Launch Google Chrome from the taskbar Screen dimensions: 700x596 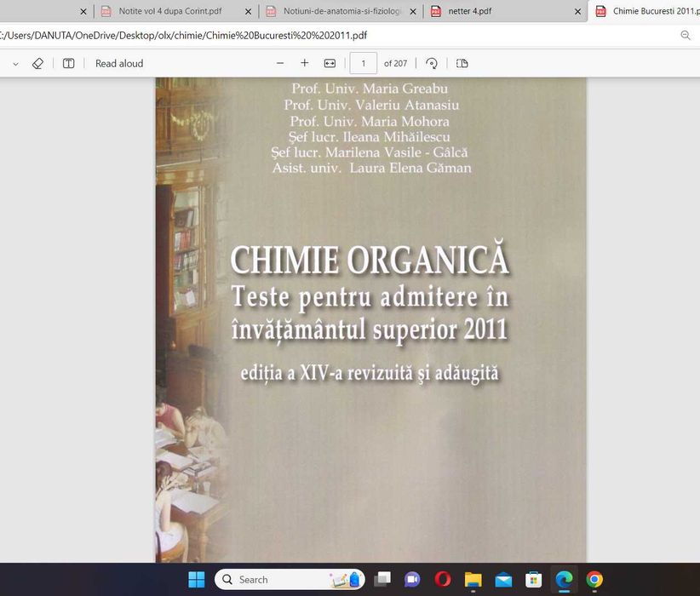[x=594, y=580]
